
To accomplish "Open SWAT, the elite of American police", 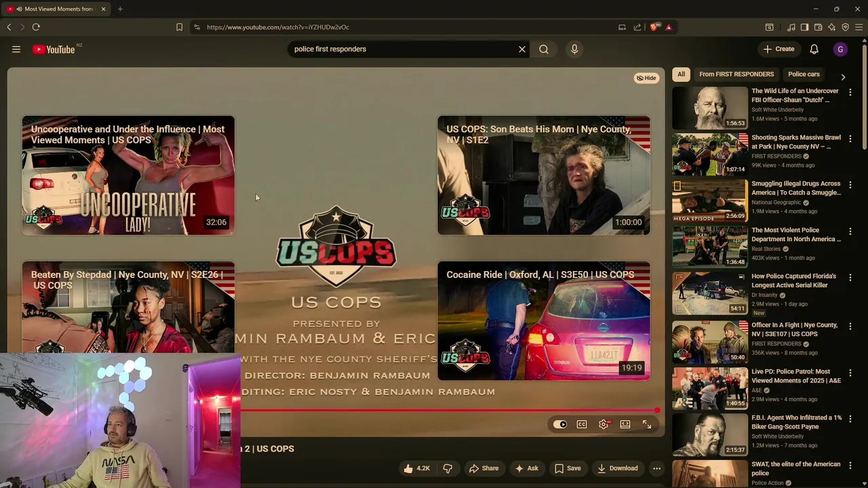I will click(x=795, y=469).
